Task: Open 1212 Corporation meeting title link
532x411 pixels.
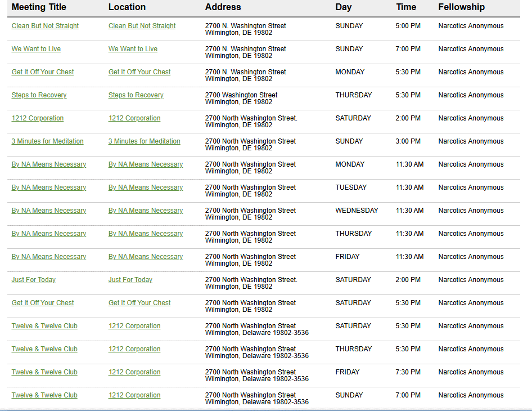Action: point(37,118)
